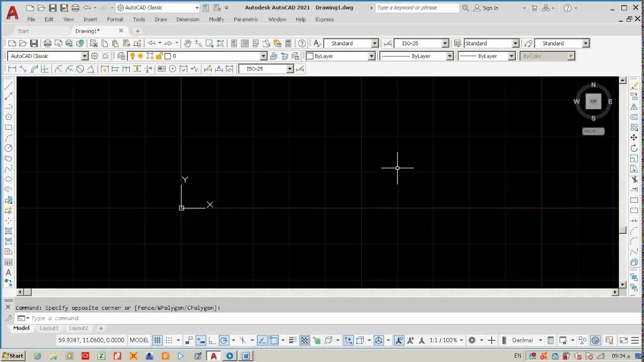The image size is (644, 362).
Task: Click the horizontal scrollbar right arrow
Action: [615, 292]
